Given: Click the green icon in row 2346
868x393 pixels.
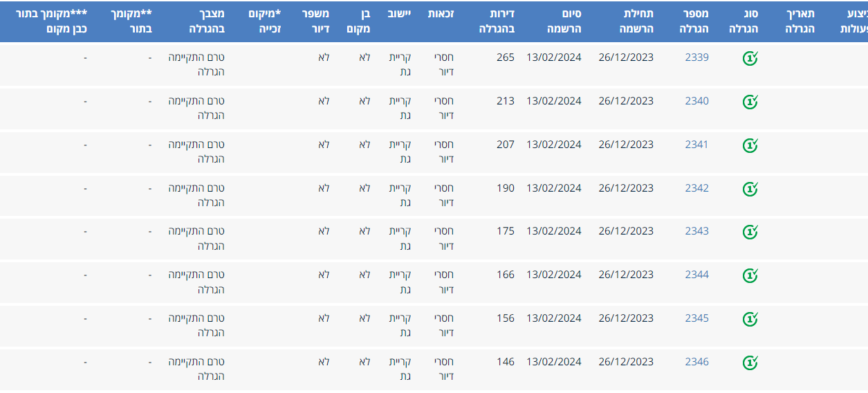Looking at the screenshot, I should (x=750, y=363).
